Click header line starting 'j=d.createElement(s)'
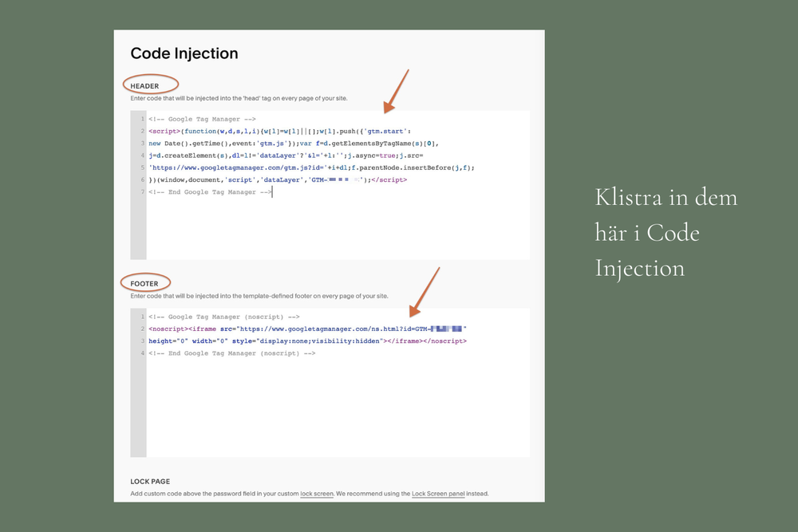The height and width of the screenshot is (532, 798). (286, 156)
